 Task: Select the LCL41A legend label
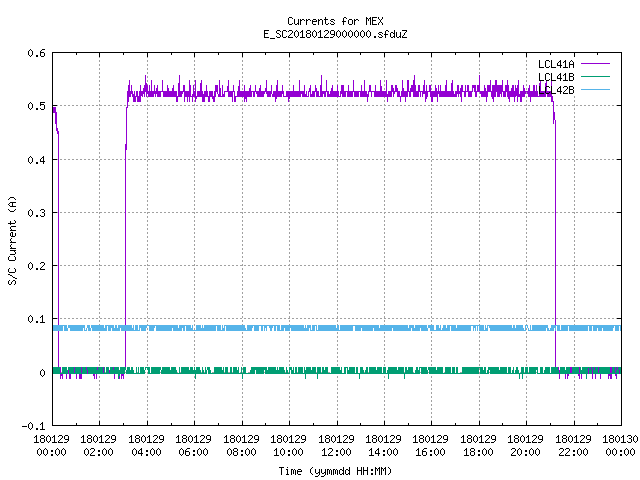(556, 64)
